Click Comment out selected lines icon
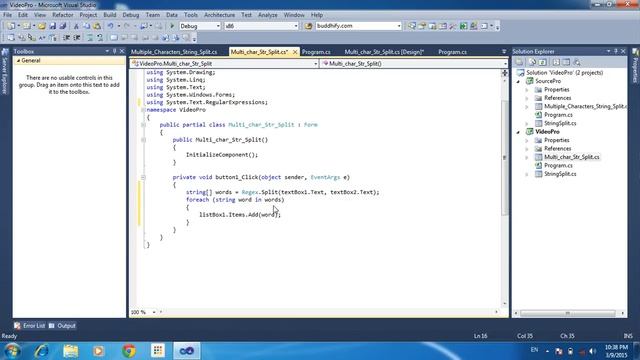This screenshot has height=360, width=640. tap(90, 38)
